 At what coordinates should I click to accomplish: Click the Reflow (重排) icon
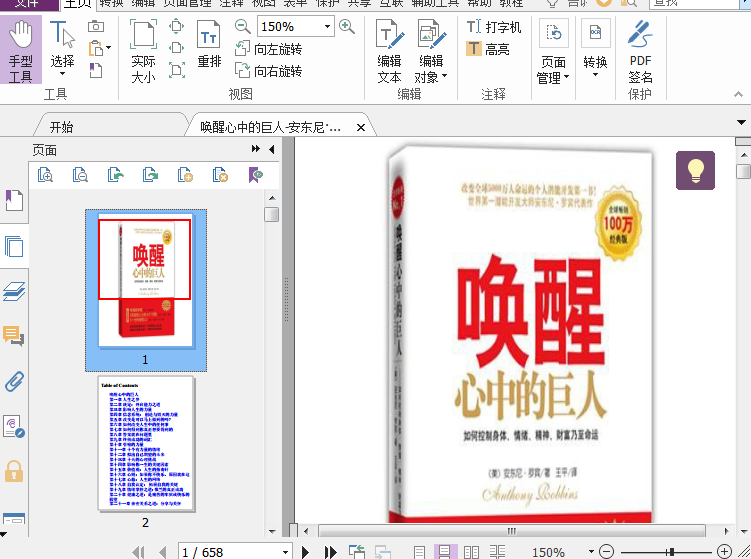[209, 44]
